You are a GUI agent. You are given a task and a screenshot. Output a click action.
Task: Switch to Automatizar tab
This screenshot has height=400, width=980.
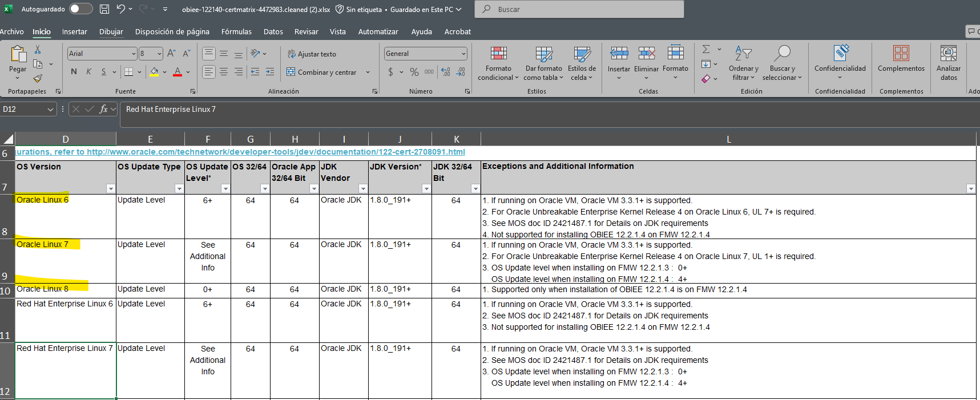(x=378, y=31)
